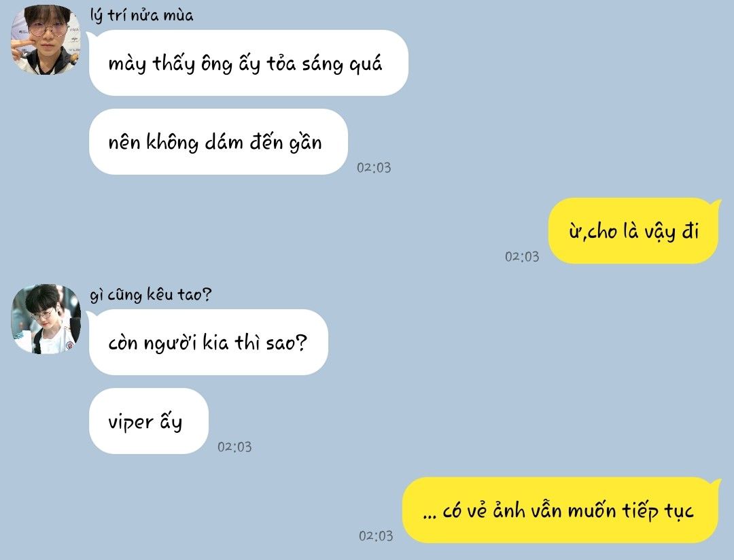The height and width of the screenshot is (560, 734).
Task: Select message 'mày thấy ông ấy tỏa sáng quá'
Action: [249, 63]
